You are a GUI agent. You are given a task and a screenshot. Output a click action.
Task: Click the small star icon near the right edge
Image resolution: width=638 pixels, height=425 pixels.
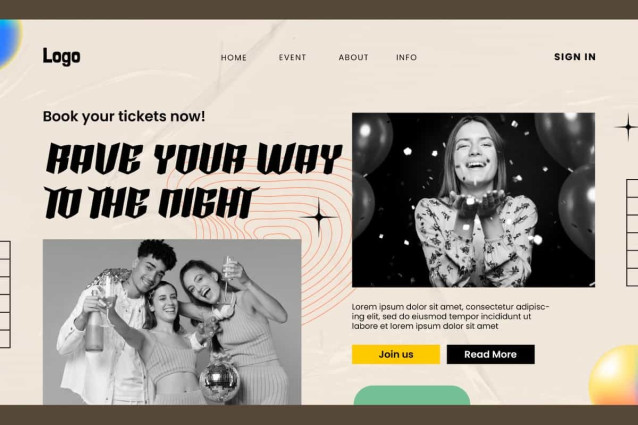(x=627, y=127)
